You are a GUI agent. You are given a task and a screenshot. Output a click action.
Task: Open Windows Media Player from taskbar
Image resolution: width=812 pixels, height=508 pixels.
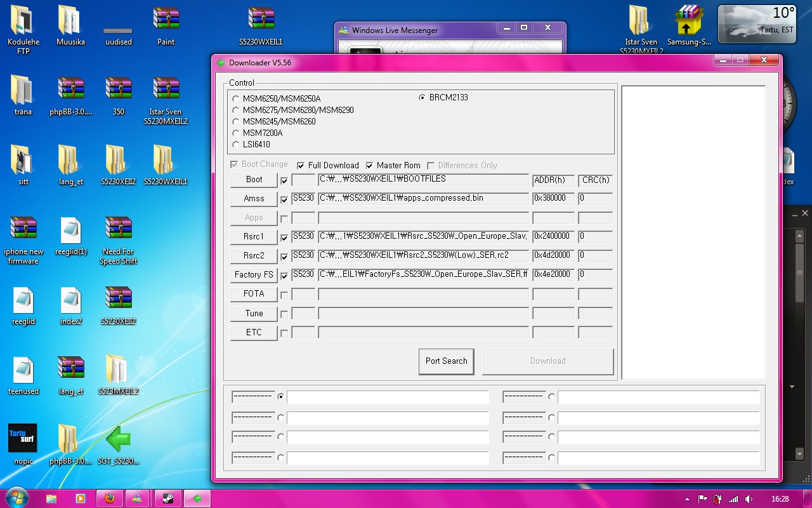point(81,498)
